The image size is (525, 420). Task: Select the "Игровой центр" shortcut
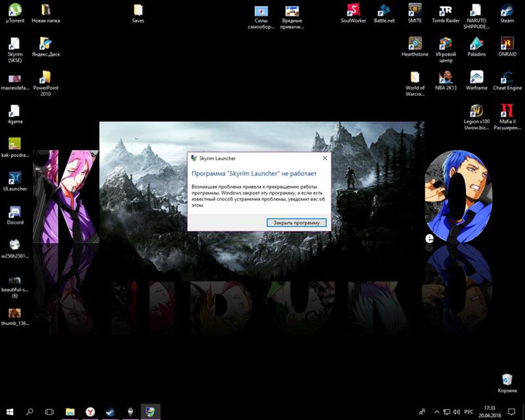click(446, 51)
